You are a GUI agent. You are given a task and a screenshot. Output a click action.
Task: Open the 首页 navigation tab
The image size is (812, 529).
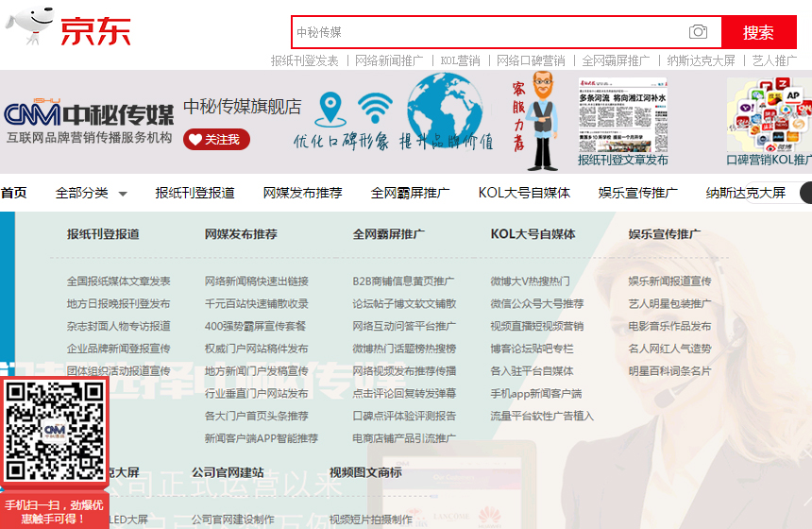pos(13,193)
